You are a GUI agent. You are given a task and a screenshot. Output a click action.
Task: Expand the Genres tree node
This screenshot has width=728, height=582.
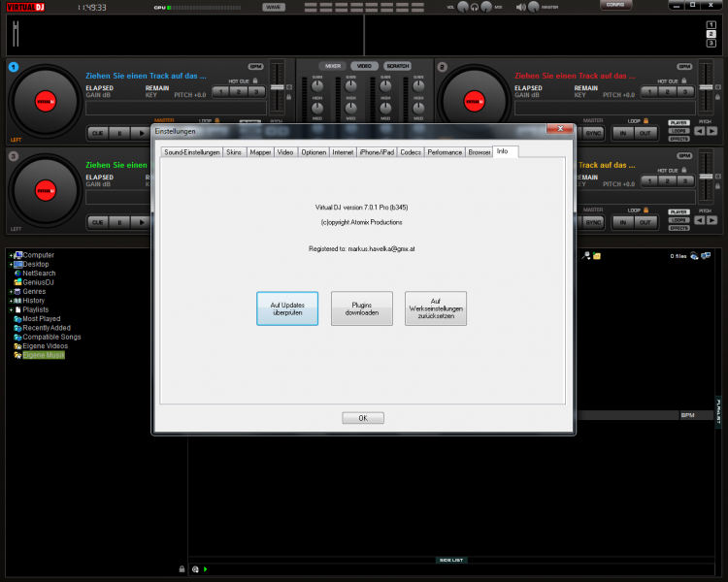pos(11,292)
